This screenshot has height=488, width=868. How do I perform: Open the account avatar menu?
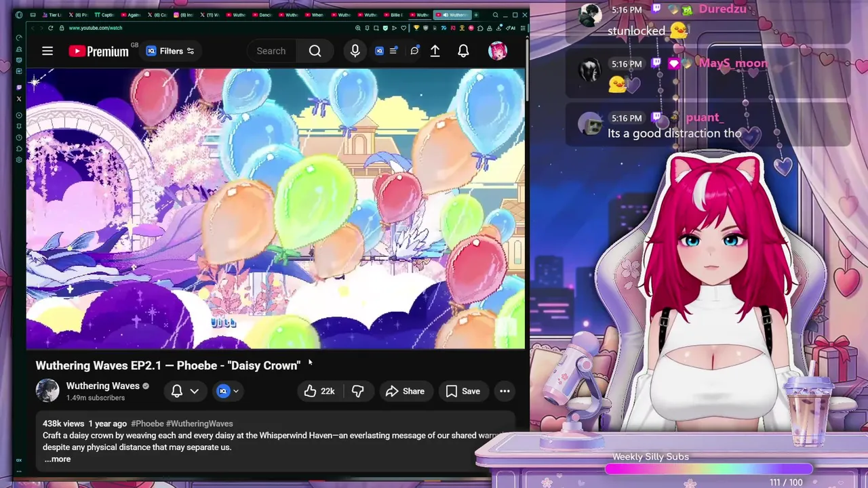(x=498, y=51)
